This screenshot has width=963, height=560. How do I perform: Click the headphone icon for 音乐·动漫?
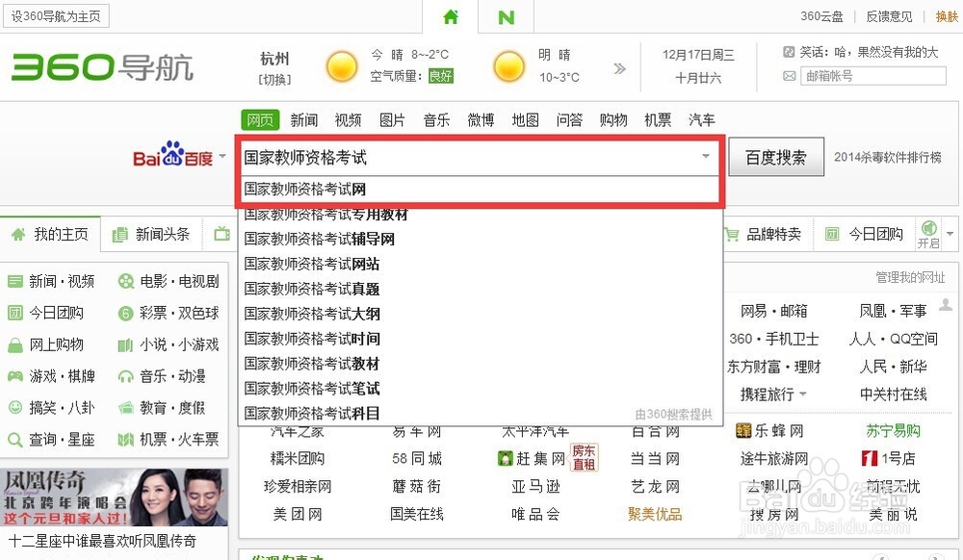pyautogui.click(x=125, y=376)
